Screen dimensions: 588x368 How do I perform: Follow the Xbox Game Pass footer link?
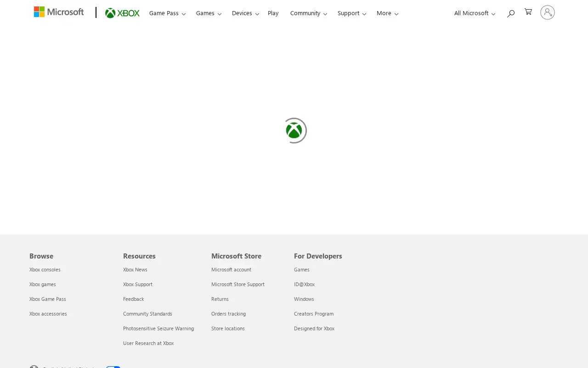pyautogui.click(x=48, y=299)
